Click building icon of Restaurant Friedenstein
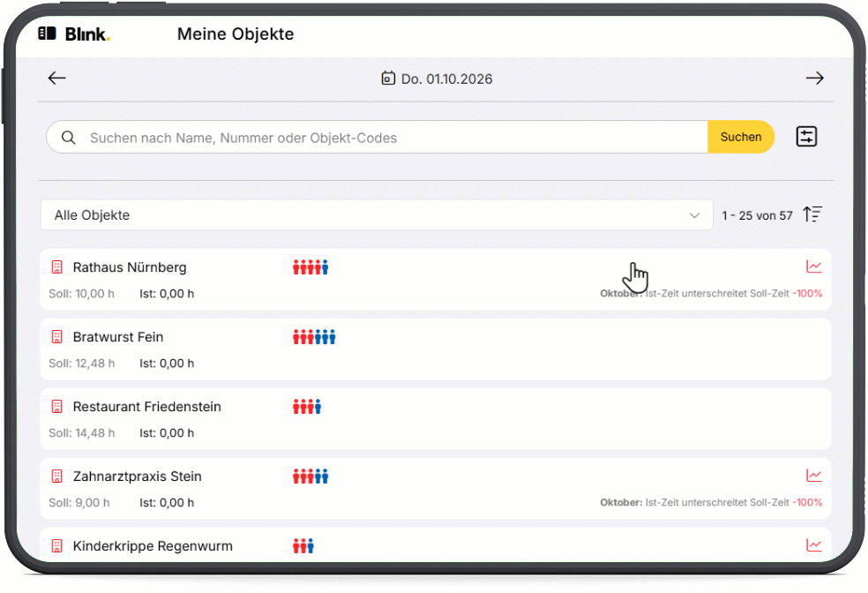This screenshot has width=868, height=593. point(56,407)
